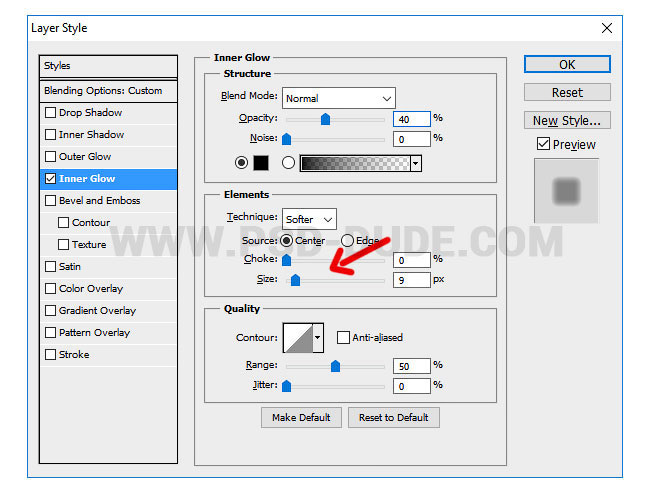Click the OK button
650x495 pixels.
tap(567, 65)
